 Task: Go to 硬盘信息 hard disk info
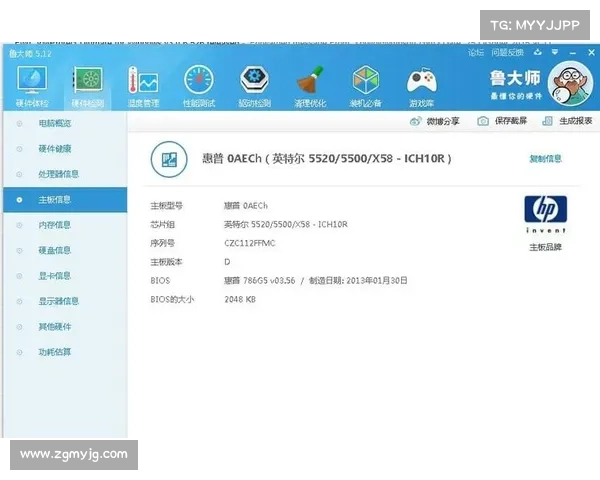pyautogui.click(x=55, y=250)
